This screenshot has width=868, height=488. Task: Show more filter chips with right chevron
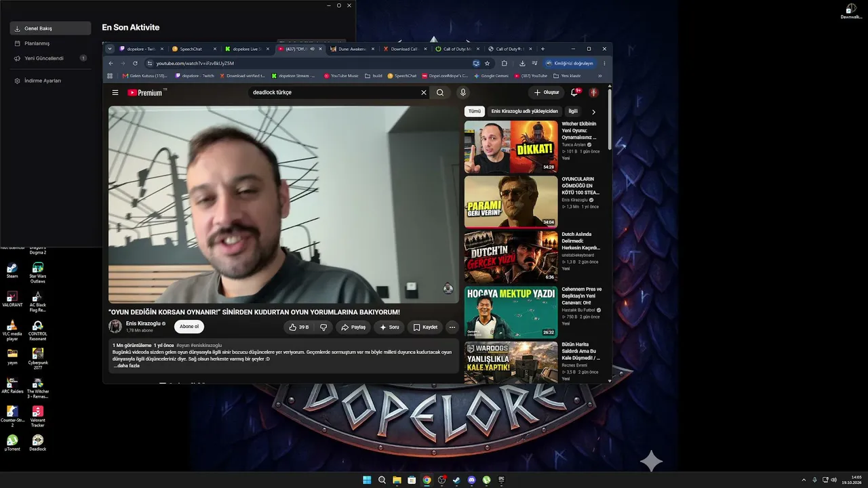593,111
